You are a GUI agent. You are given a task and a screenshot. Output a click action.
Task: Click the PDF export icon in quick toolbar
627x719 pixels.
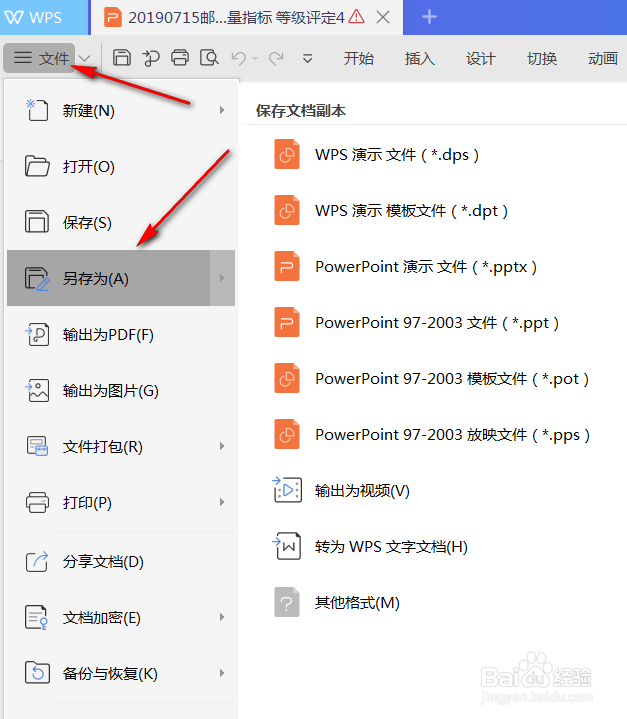pyautogui.click(x=150, y=58)
